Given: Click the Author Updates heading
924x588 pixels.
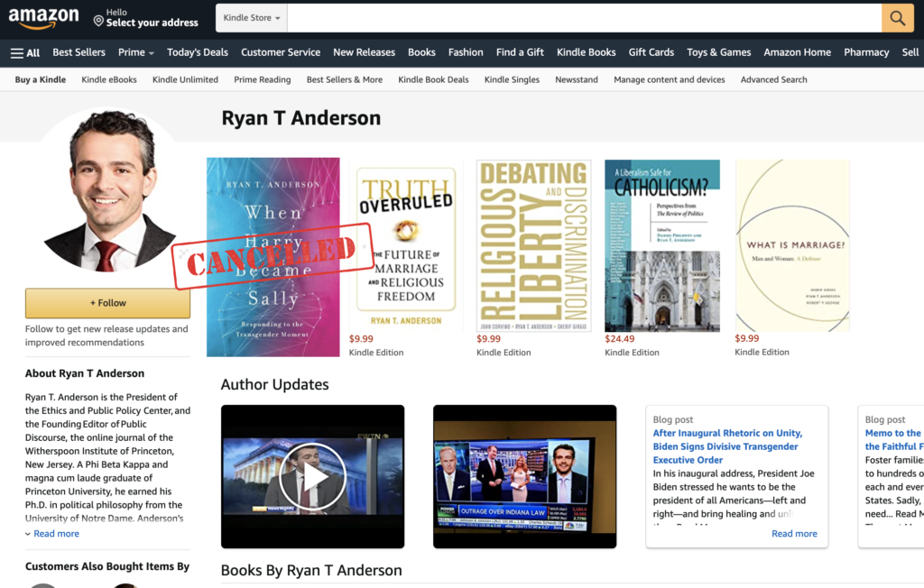Looking at the screenshot, I should pos(274,385).
